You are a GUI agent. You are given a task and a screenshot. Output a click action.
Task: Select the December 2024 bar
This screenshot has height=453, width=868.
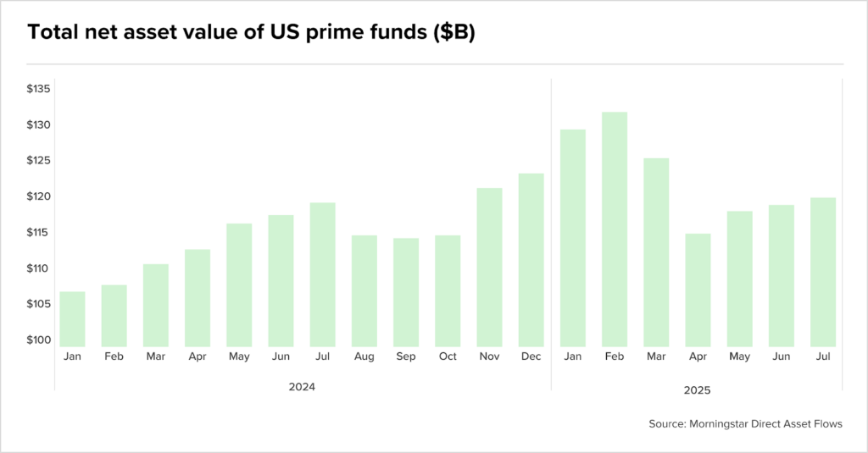[x=531, y=260]
